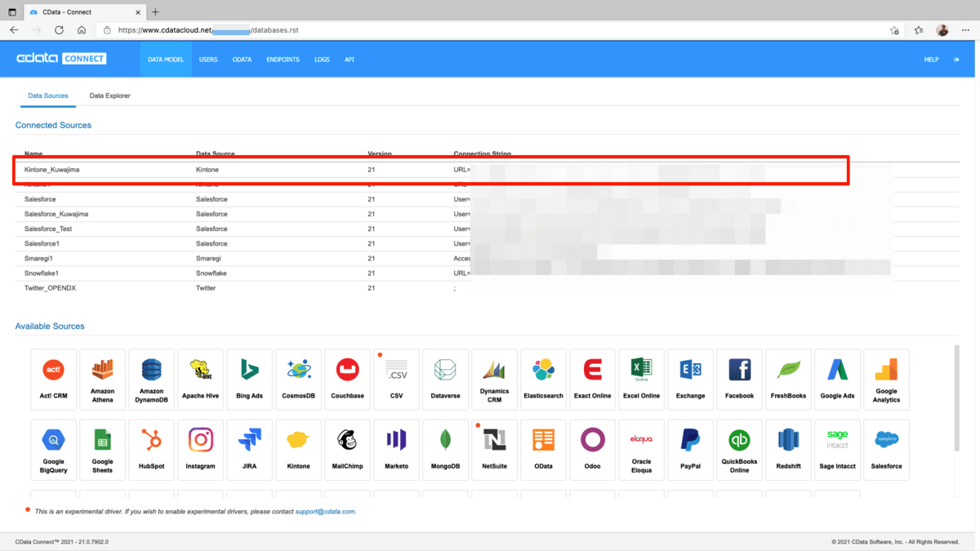
Task: Choose the NetSuite source tile
Action: [x=494, y=450]
